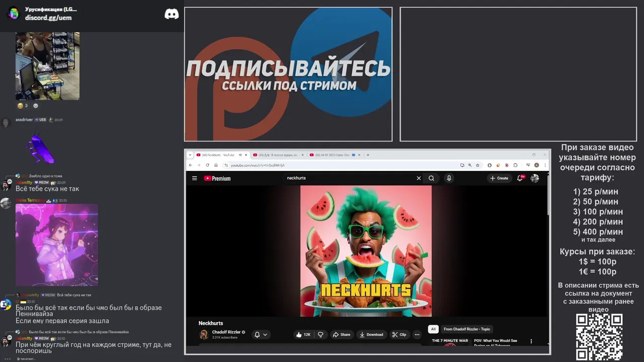Click the Neckhurts video title
The width and height of the screenshot is (644, 362).
pos(211,323)
